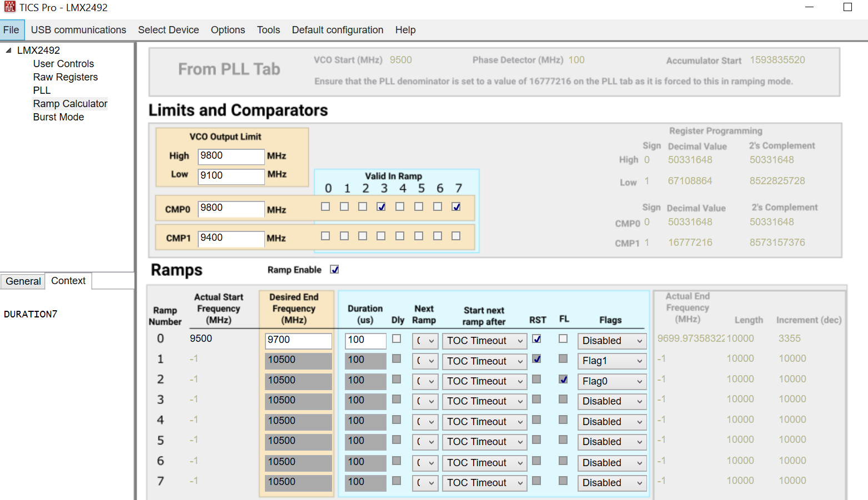The image size is (868, 500).
Task: Click the VCO Output Limit High field
Action: 231,156
